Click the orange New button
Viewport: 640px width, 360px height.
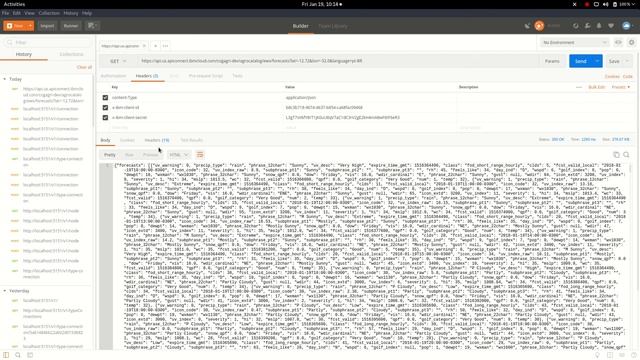16,26
